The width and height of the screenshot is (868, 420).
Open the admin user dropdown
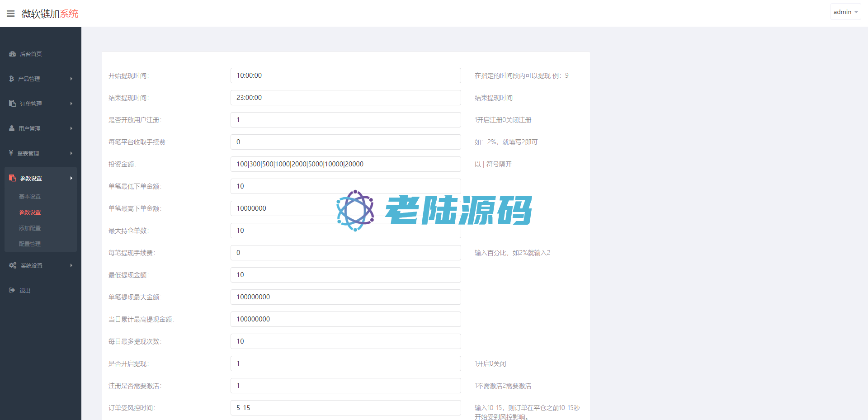point(845,12)
